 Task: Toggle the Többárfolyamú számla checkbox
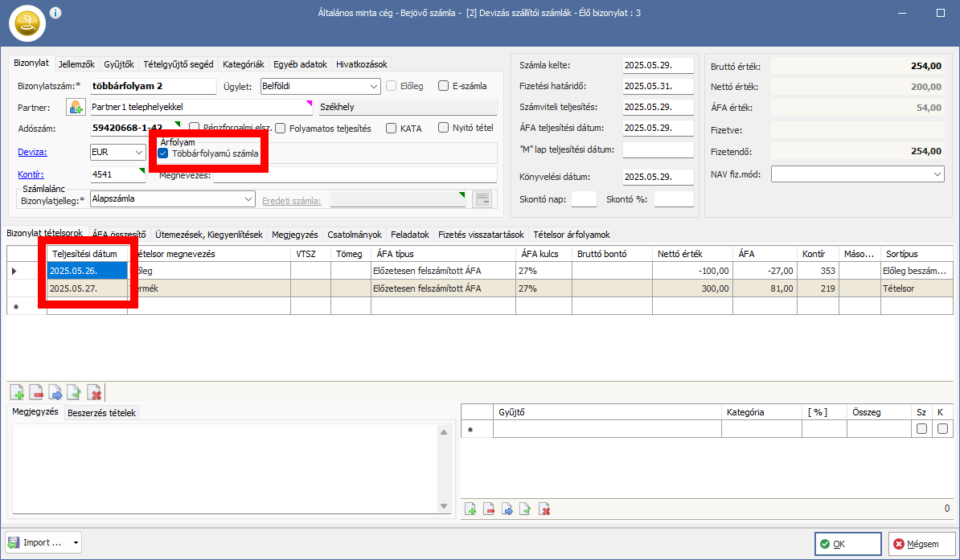click(163, 153)
